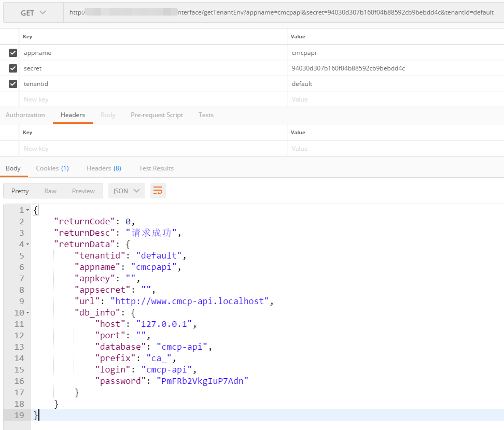This screenshot has height=430, width=504.
Task: Collapse the returnData object fold arrow
Action: tap(27, 245)
